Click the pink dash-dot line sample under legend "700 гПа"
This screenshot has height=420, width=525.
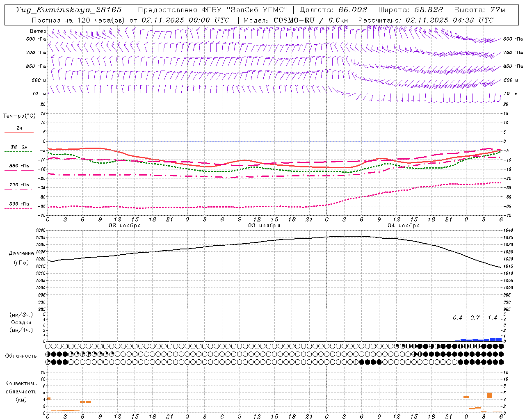(x=18, y=190)
